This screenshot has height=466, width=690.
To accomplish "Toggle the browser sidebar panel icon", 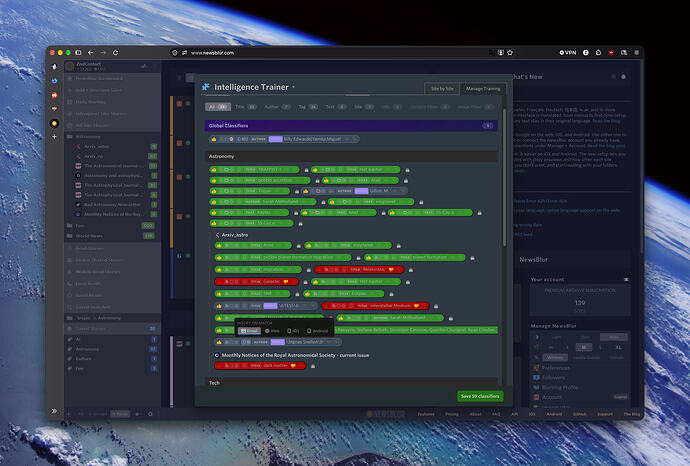I will coord(78,52).
